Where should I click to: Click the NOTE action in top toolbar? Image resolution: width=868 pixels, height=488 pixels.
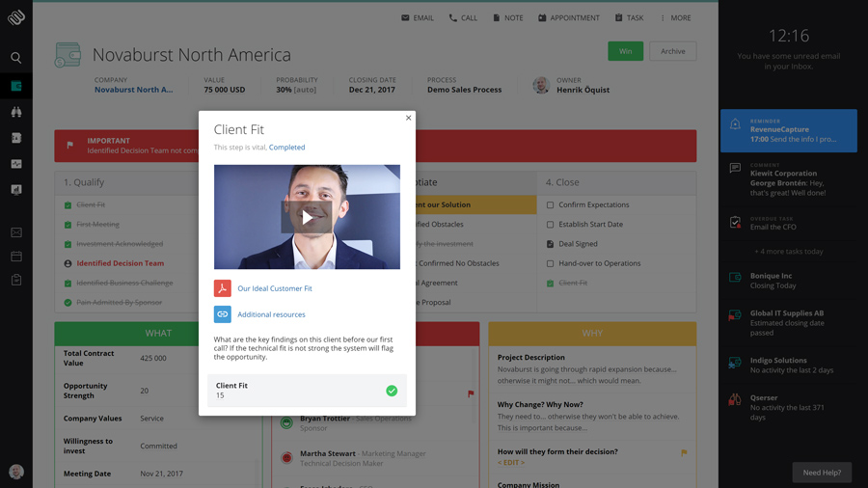tap(507, 17)
